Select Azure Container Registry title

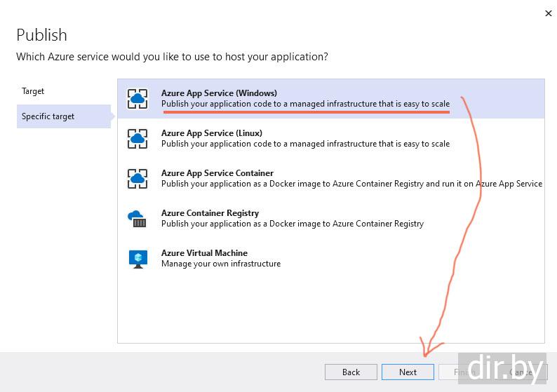pyautogui.click(x=210, y=213)
